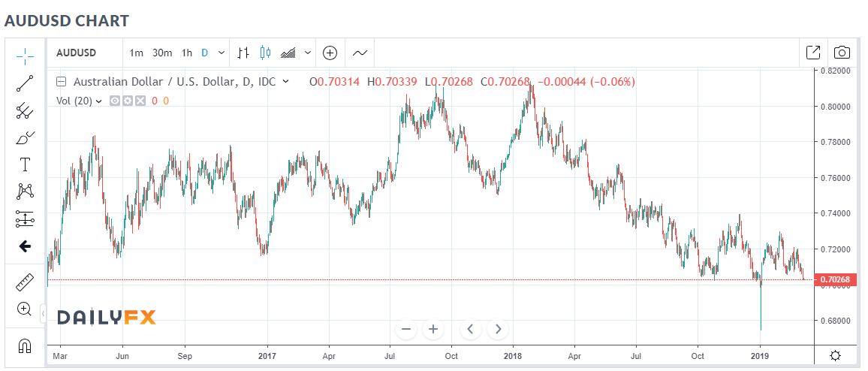This screenshot has width=868, height=371.
Task: Click the 0.70268 current price label
Action: pyautogui.click(x=836, y=279)
